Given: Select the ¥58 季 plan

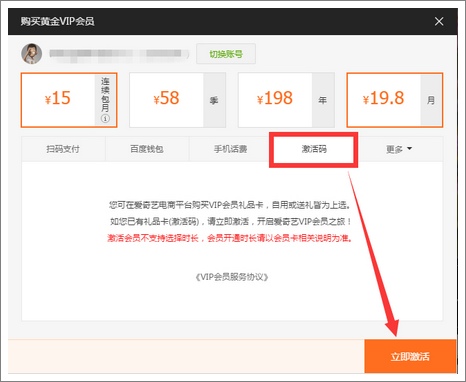Looking at the screenshot, I should pyautogui.click(x=178, y=100).
